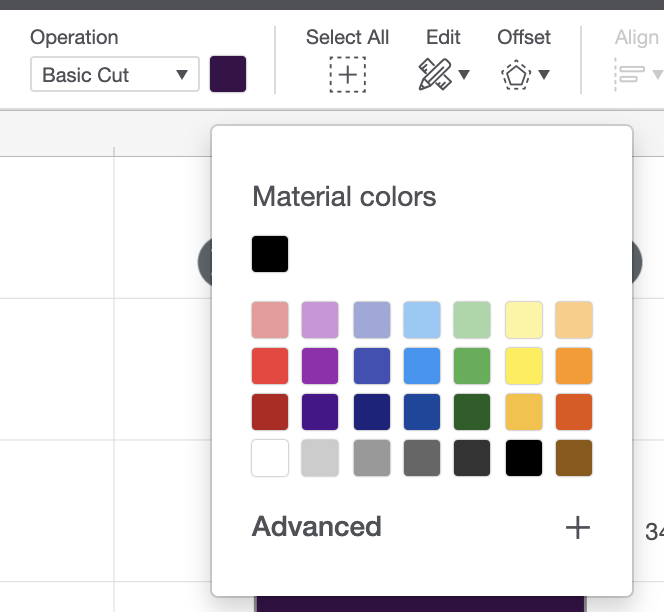Select the current black material color
This screenshot has height=612, width=664.
point(270,254)
